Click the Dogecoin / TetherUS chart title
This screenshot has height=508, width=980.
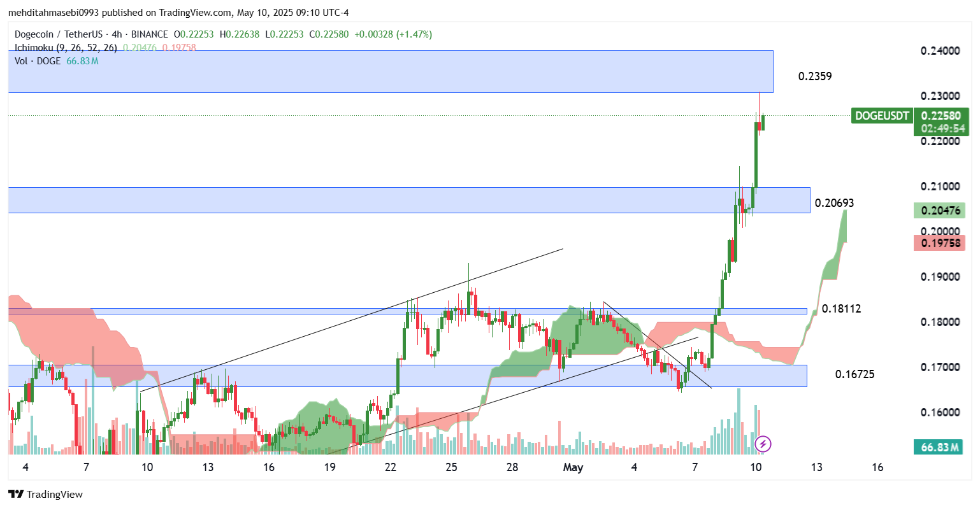click(x=57, y=34)
